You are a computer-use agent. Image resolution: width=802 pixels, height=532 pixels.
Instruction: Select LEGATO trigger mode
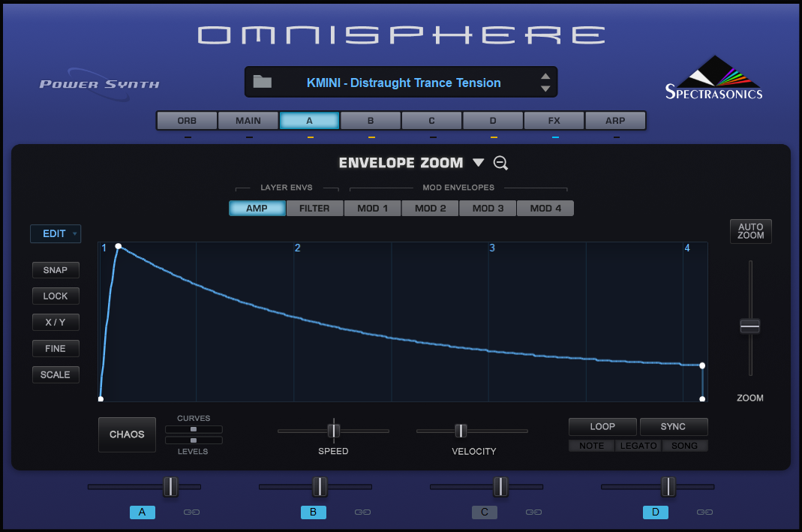tap(638, 446)
